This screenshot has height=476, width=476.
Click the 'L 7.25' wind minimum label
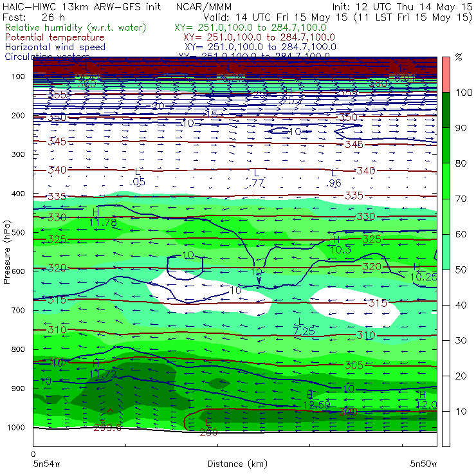click(304, 327)
